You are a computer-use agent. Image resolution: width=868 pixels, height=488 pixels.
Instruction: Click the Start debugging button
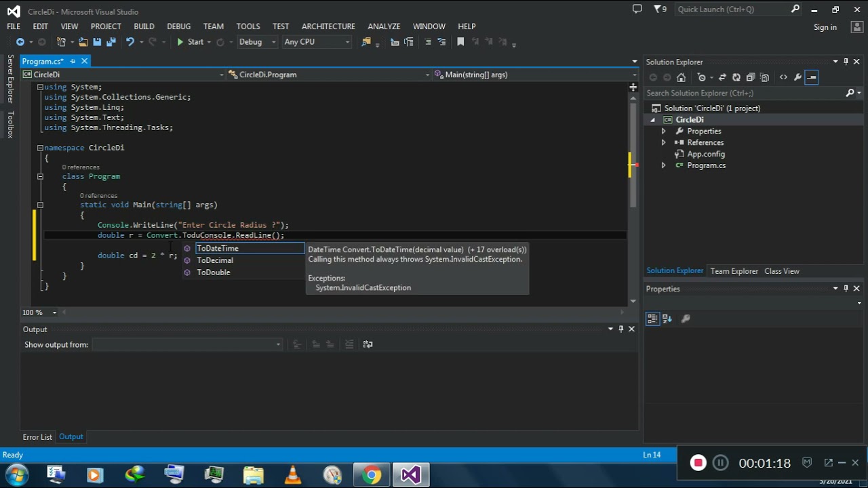click(190, 42)
